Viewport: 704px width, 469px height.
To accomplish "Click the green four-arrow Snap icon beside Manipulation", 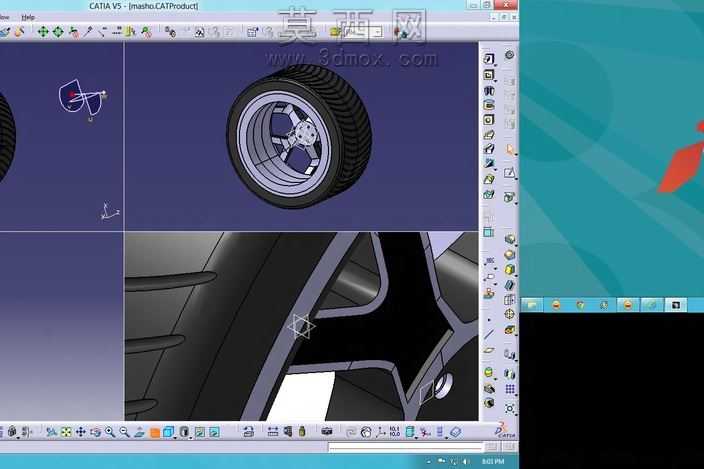I will coord(58,32).
